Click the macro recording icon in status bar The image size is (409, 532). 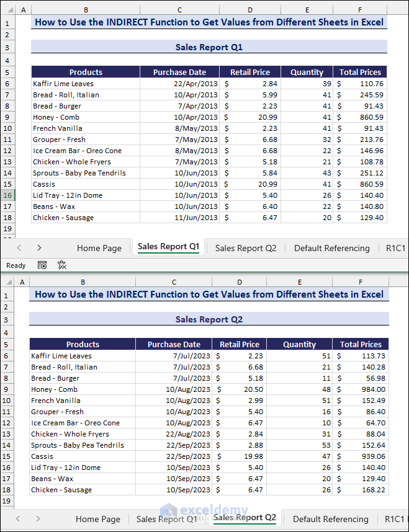point(42,265)
